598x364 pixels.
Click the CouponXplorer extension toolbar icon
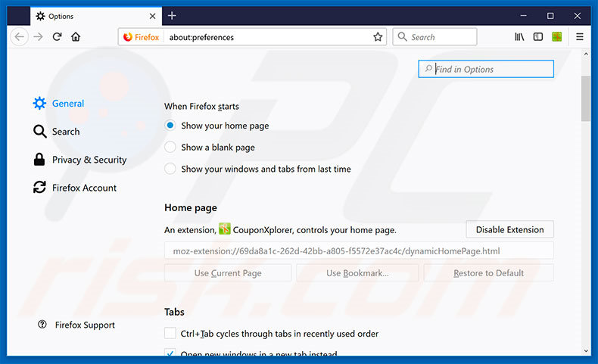click(557, 37)
